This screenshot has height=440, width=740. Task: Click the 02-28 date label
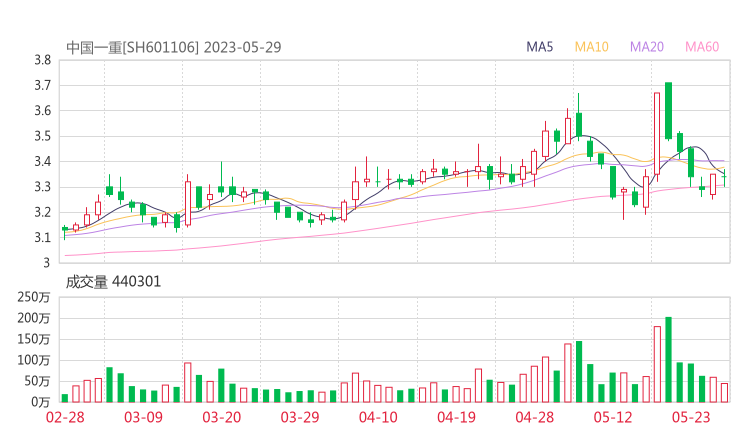[65, 417]
